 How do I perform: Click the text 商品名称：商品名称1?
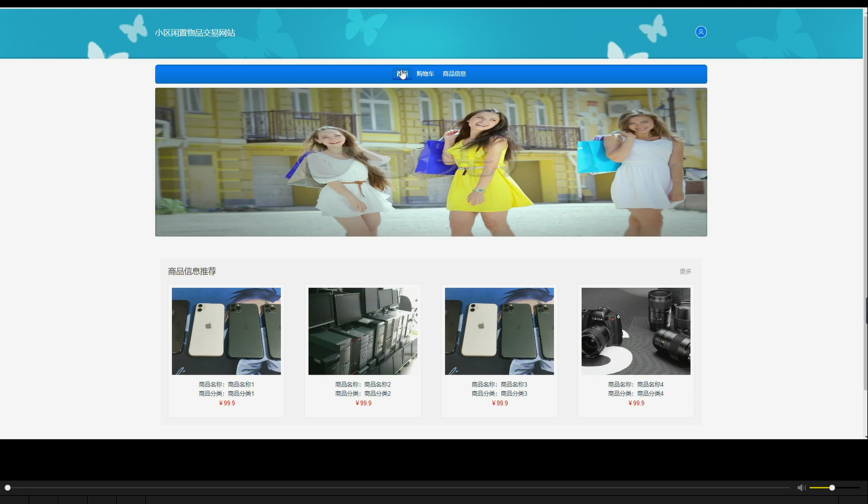[x=226, y=384]
